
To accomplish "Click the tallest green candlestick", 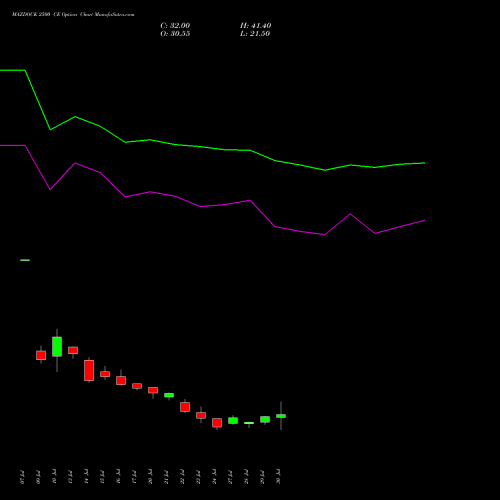I will click(57, 347).
